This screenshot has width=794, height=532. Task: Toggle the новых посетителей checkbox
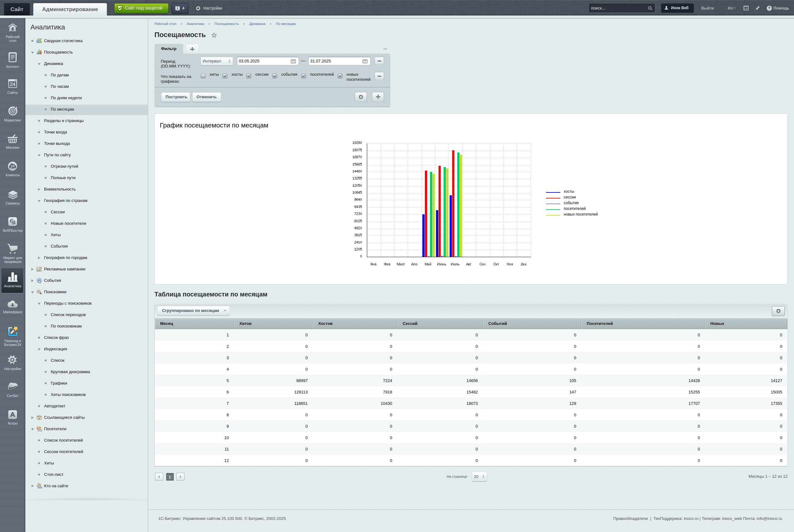tap(340, 76)
